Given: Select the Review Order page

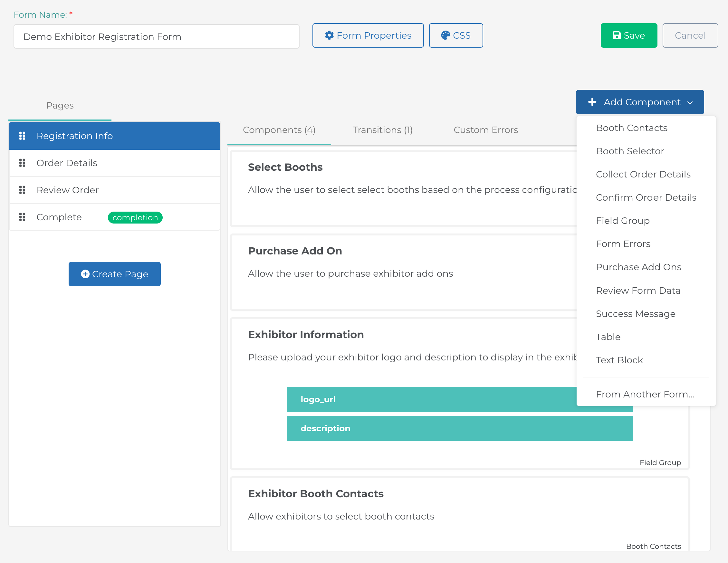Looking at the screenshot, I should pos(115,190).
